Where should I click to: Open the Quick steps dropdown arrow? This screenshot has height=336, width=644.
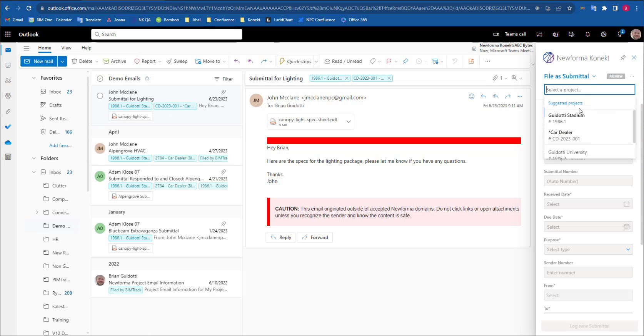[316, 62]
